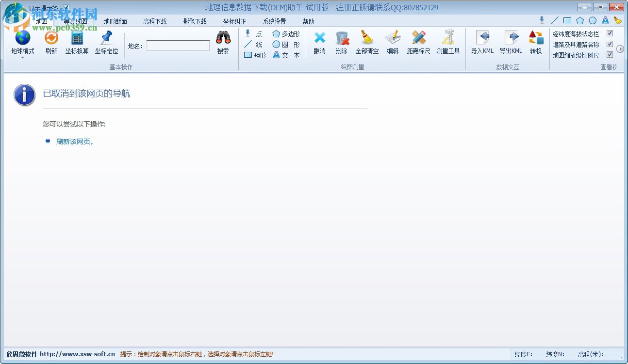Image resolution: width=628 pixels, height=364 pixels.
Task: Open the 坐标换算 coordinate calculator
Action: click(77, 42)
